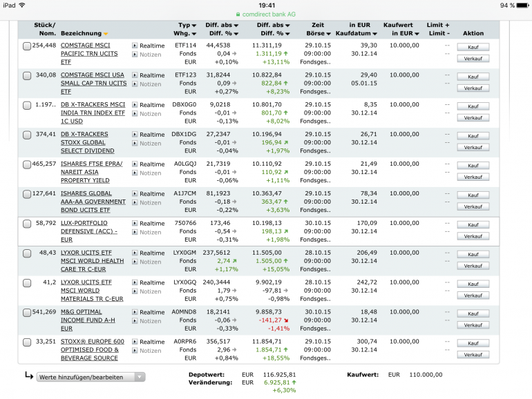Open Notizen icon for iShares Global AAA-AA Bond
Screen dimensions: 532x399
pos(135,202)
